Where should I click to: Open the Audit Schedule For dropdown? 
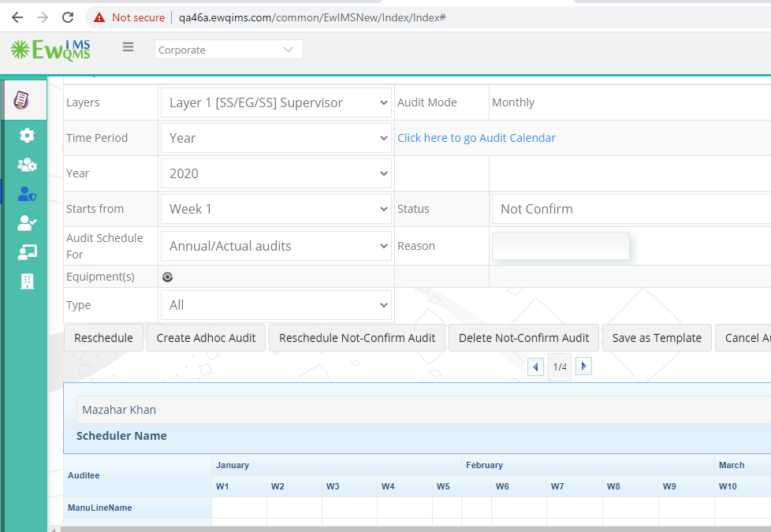[x=277, y=246]
